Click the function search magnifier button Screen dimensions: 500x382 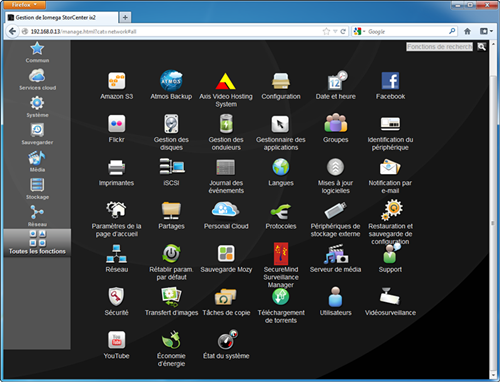pyautogui.click(x=481, y=47)
